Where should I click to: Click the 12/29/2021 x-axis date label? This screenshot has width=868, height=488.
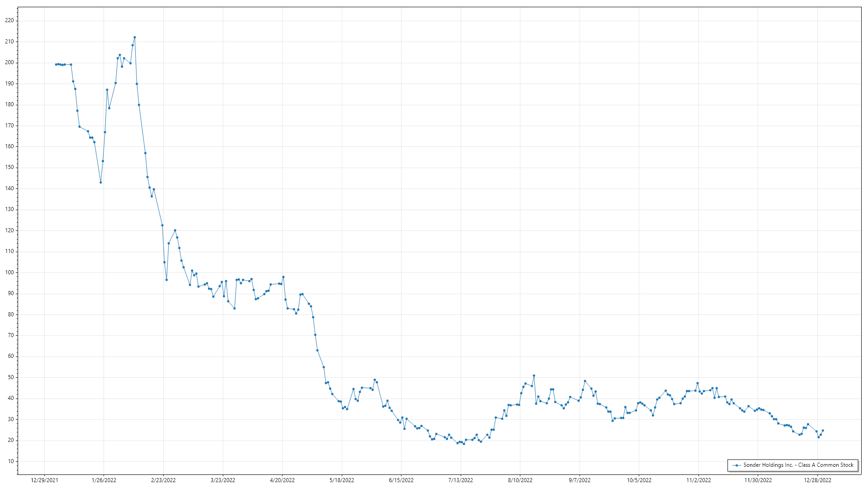(44, 480)
